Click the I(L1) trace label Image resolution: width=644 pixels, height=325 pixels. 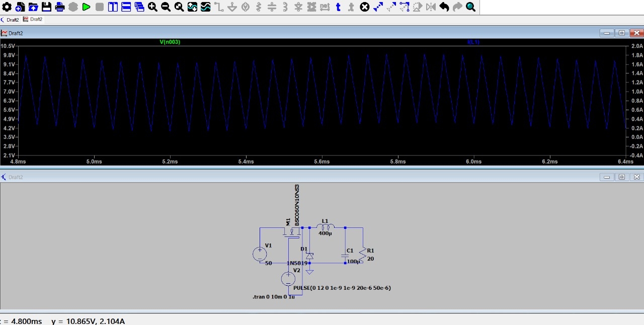(x=473, y=42)
